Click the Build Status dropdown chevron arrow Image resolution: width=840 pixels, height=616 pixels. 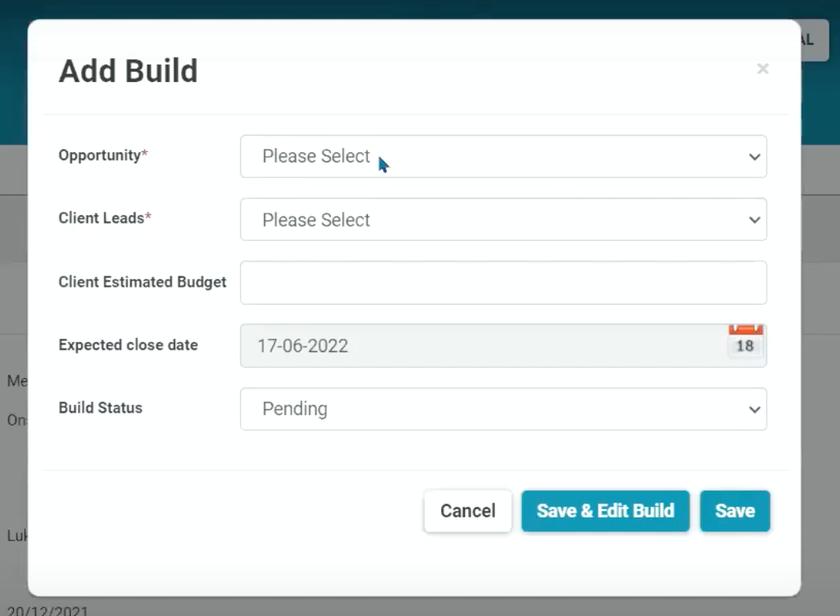coord(754,410)
